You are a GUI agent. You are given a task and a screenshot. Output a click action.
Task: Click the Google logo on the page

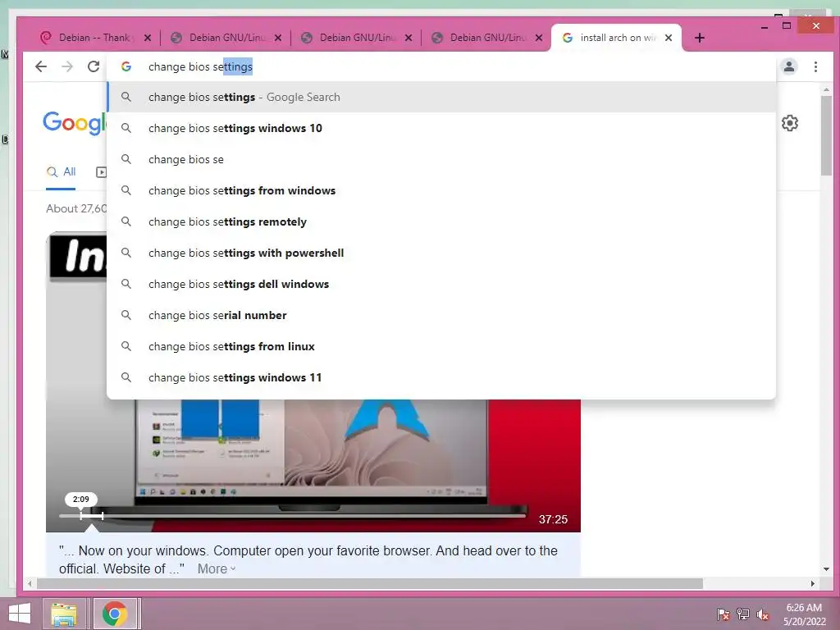coord(75,123)
